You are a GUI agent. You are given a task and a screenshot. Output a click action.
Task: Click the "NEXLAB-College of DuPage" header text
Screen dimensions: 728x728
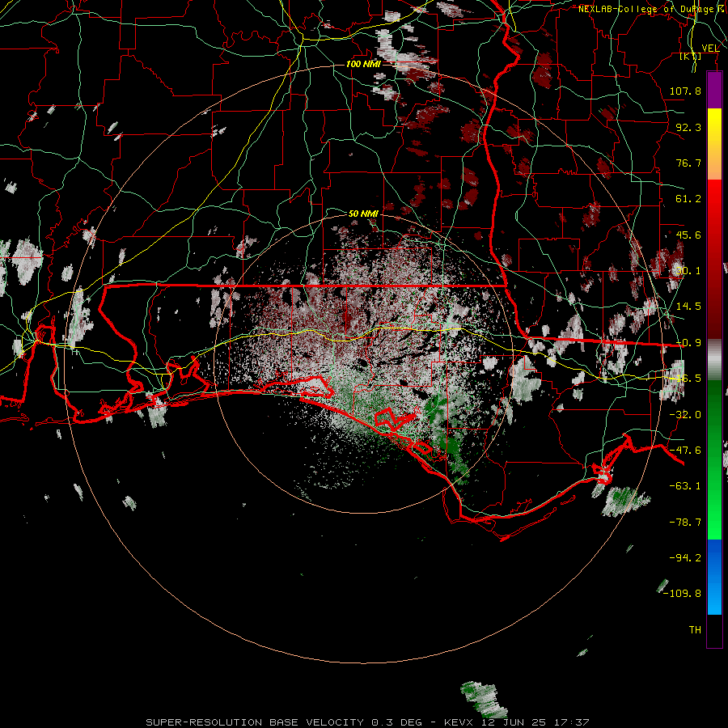click(647, 9)
